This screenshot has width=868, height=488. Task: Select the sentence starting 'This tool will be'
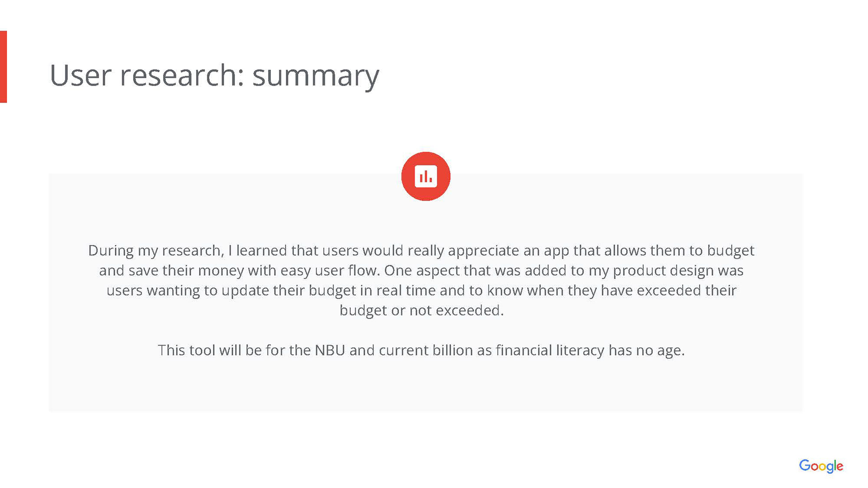click(421, 350)
